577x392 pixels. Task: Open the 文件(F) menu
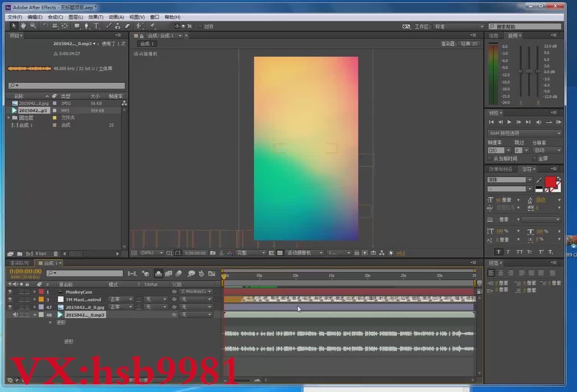pos(15,17)
